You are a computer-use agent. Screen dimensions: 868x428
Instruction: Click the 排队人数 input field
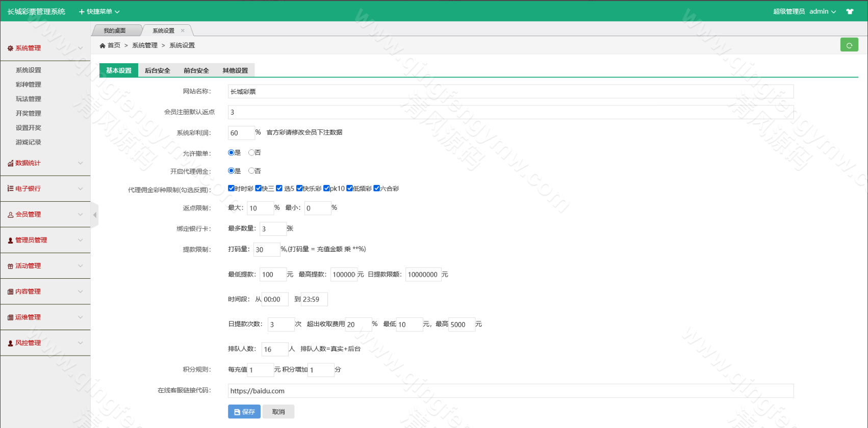click(275, 349)
